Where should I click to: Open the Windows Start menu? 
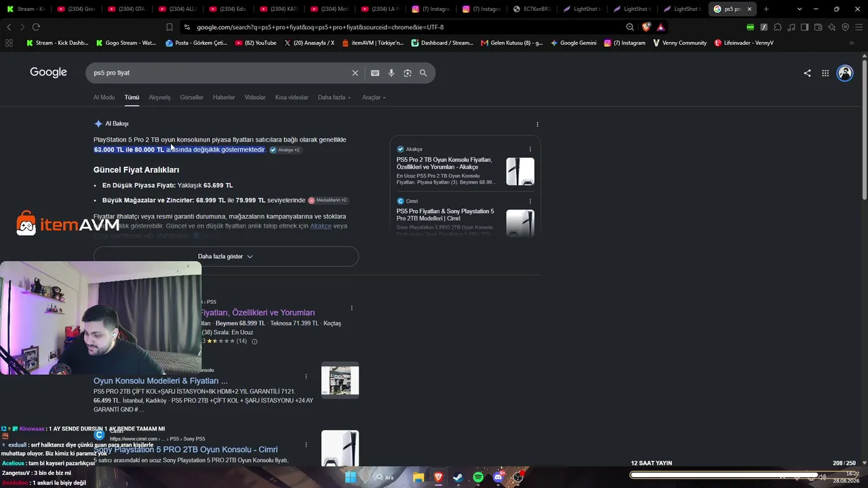tap(351, 477)
